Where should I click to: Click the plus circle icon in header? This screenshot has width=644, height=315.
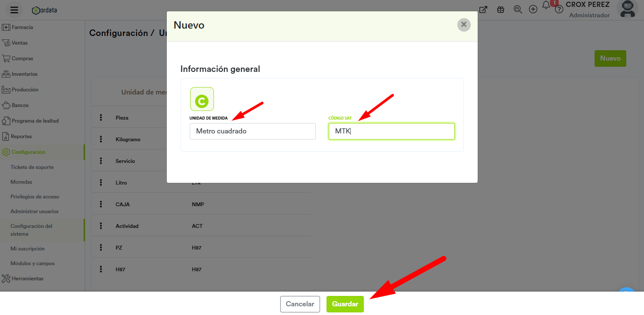(533, 9)
